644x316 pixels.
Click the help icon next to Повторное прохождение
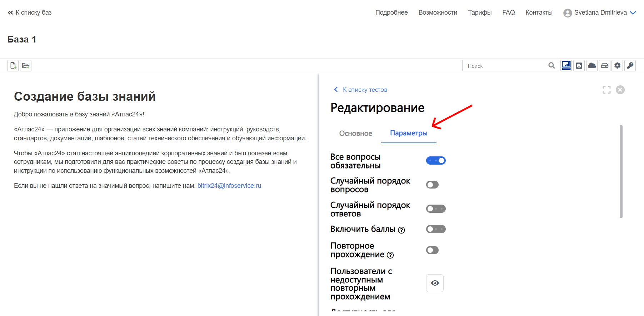pos(390,255)
